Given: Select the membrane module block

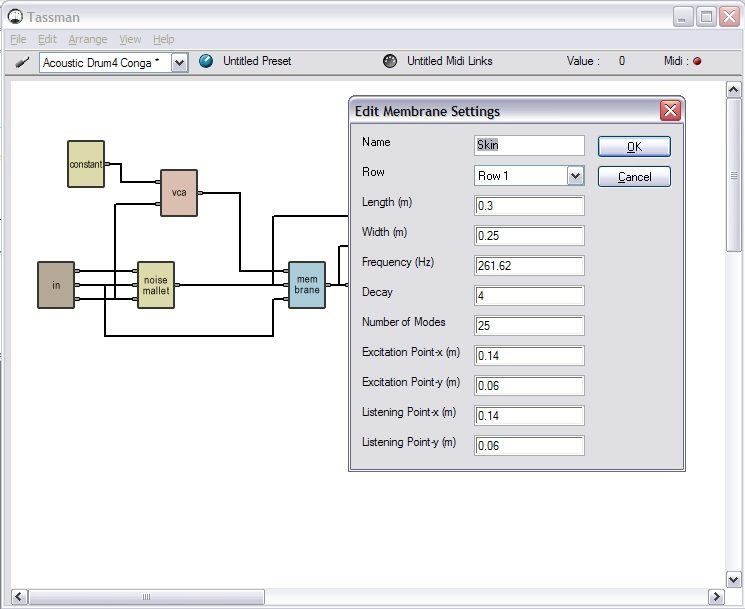Looking at the screenshot, I should [307, 285].
